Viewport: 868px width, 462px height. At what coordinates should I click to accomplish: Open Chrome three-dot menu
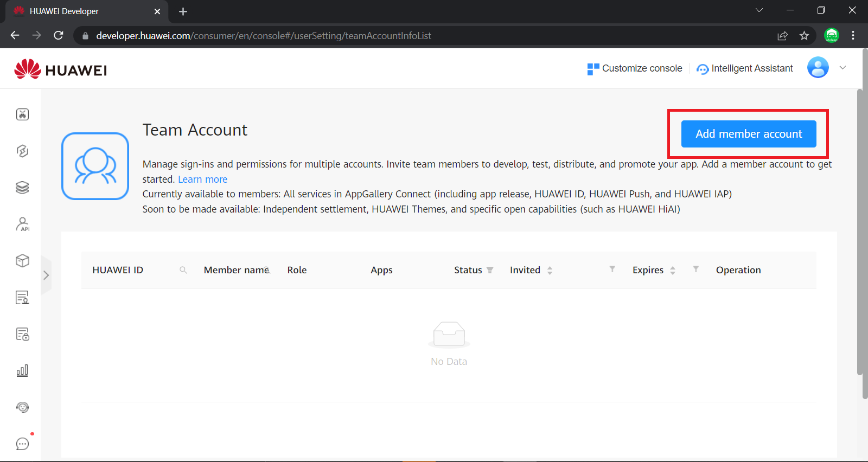pos(853,36)
